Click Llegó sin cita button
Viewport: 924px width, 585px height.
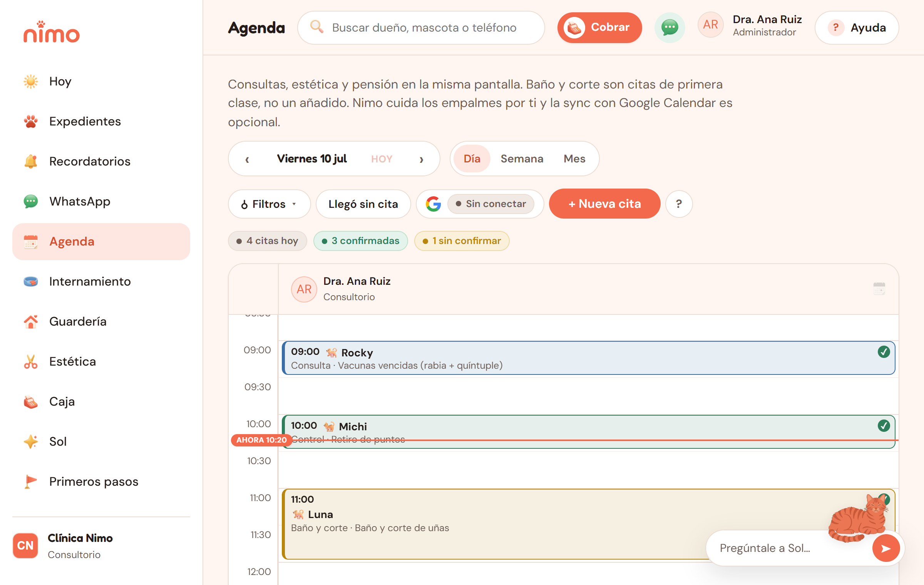pos(363,204)
